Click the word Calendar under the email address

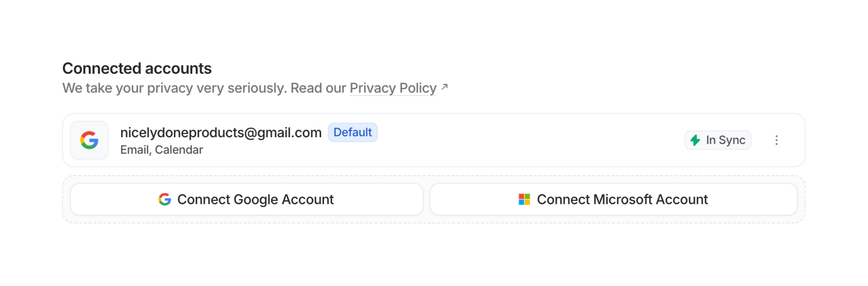[179, 150]
